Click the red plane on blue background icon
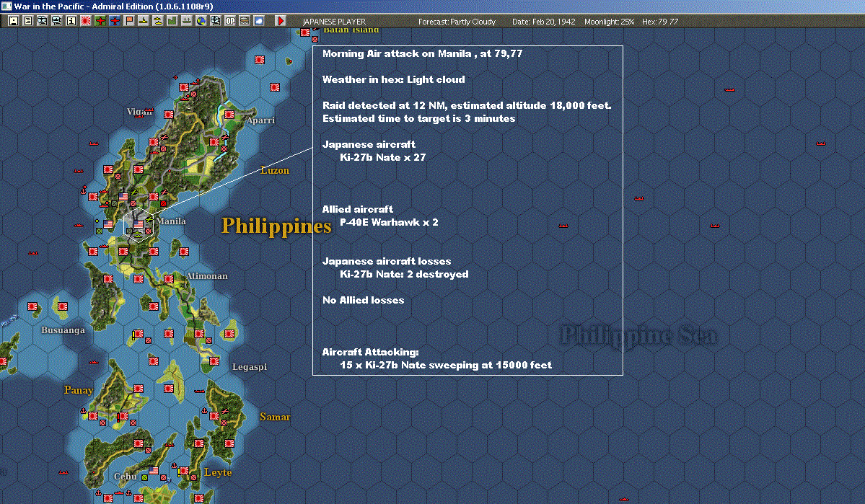The height and width of the screenshot is (504, 865). 114,21
